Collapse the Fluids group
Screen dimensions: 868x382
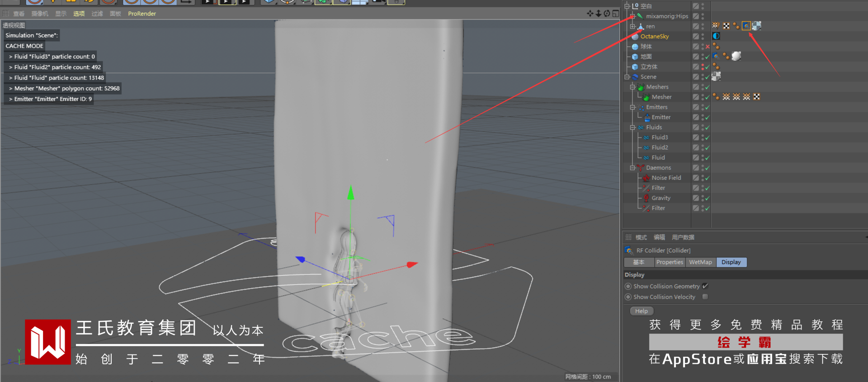(633, 127)
